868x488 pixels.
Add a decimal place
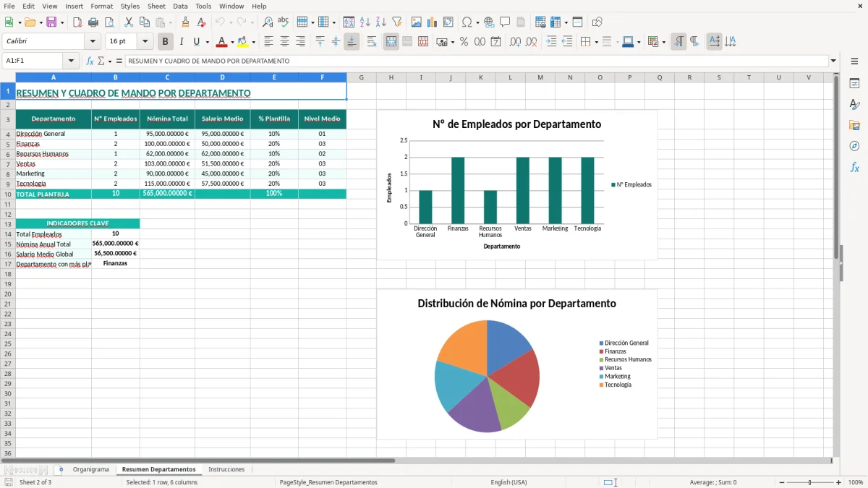point(515,42)
